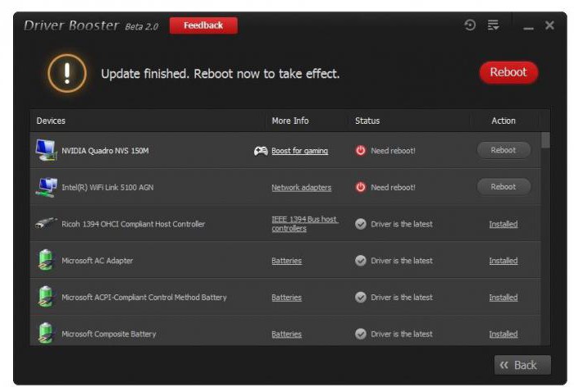Click the Microsoft Composite Battery icon
This screenshot has width=574, height=392.
coord(46,333)
